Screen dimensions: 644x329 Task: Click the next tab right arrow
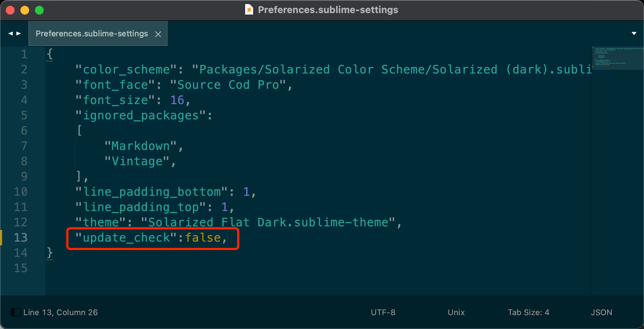[19, 33]
